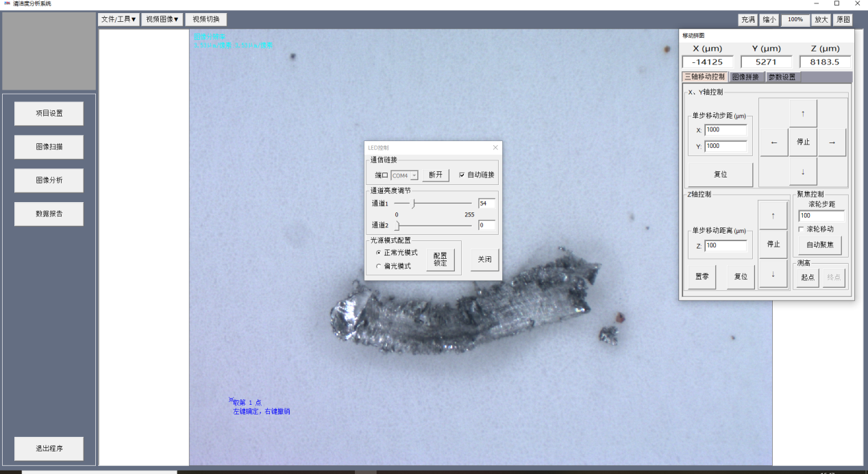The image size is (868, 474).
Task: Select the 偏光模式 radio button
Action: [x=379, y=266]
